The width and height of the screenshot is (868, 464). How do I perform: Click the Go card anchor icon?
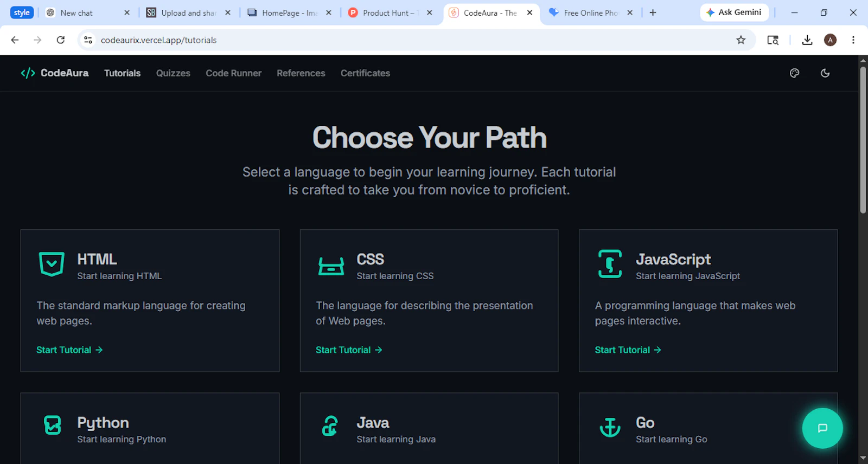pyautogui.click(x=610, y=427)
